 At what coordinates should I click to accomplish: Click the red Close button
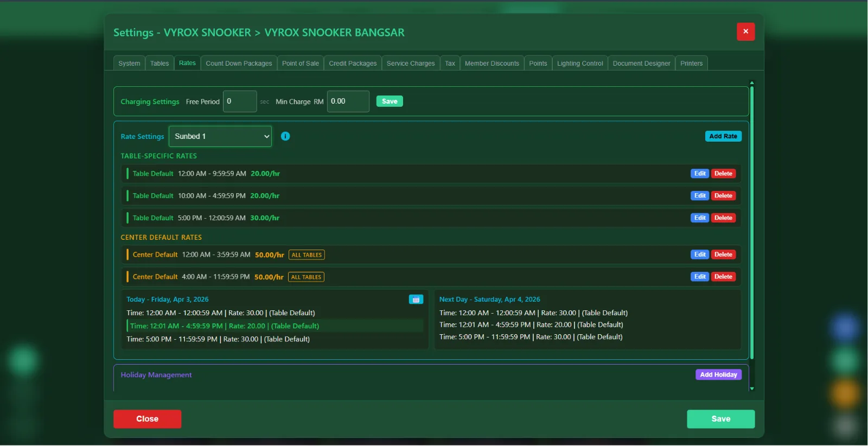click(x=147, y=419)
